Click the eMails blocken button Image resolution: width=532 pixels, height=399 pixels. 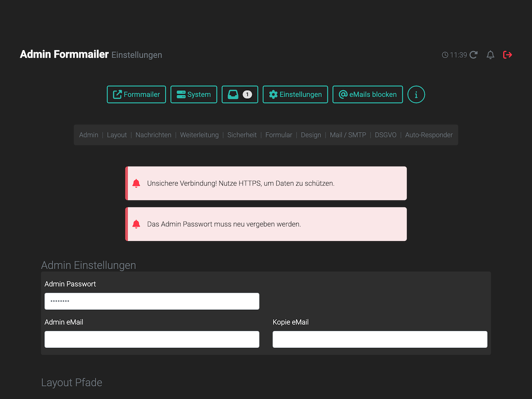point(368,94)
